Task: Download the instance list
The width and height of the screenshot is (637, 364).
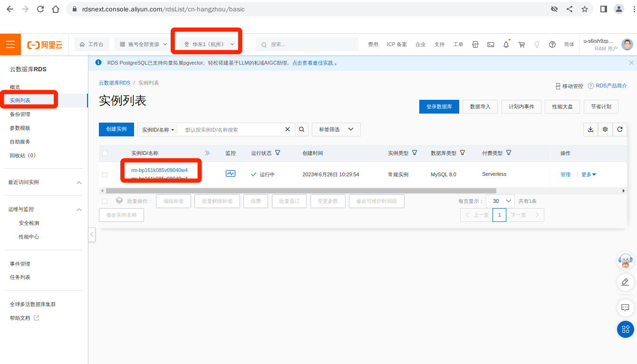Action: (590, 129)
